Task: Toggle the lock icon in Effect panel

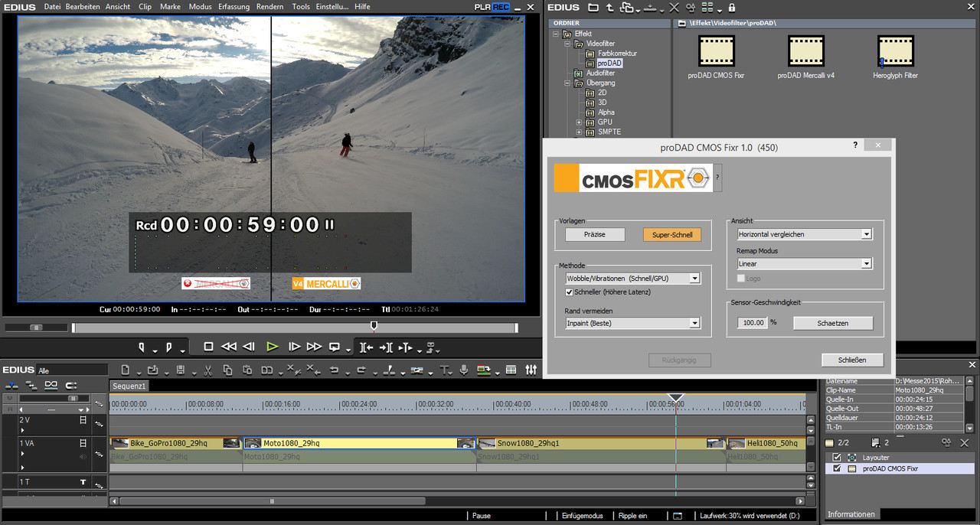Action: [732, 7]
